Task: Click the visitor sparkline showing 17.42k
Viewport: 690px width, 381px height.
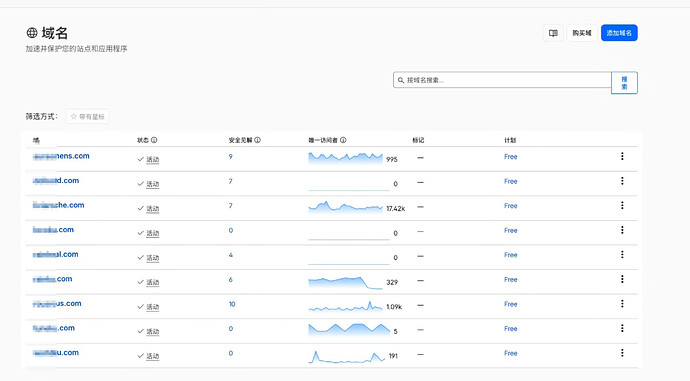Action: click(345, 207)
